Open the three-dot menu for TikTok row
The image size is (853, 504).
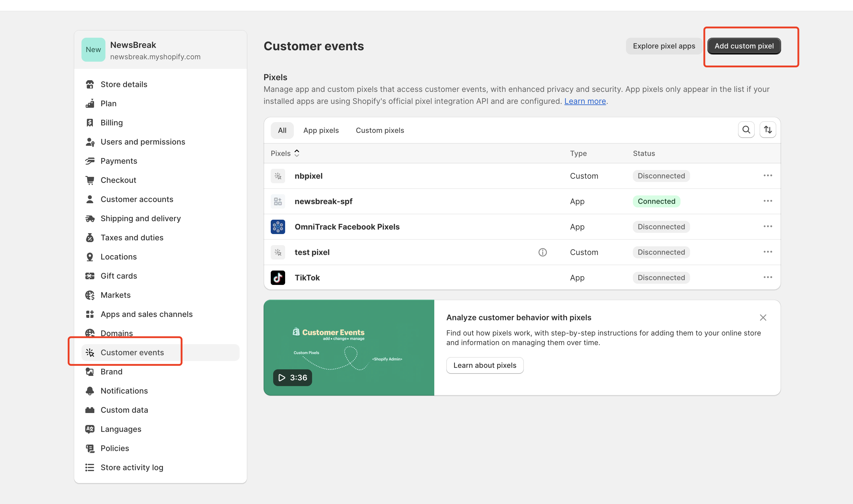(x=767, y=277)
